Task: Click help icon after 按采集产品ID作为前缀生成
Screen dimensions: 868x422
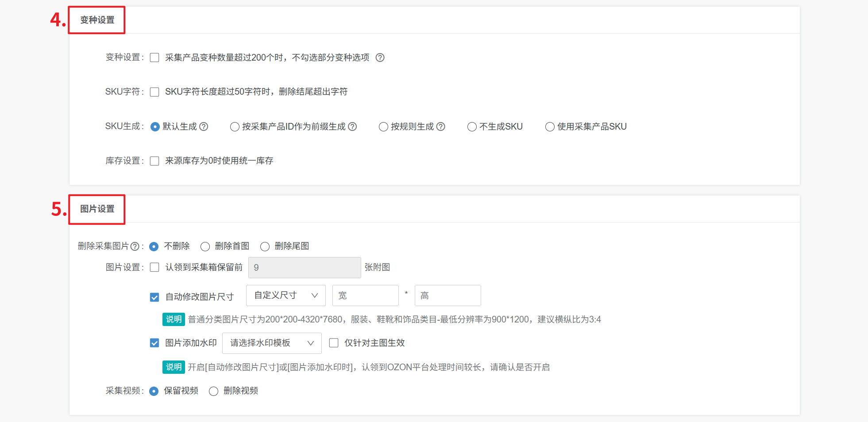Action: pos(352,127)
